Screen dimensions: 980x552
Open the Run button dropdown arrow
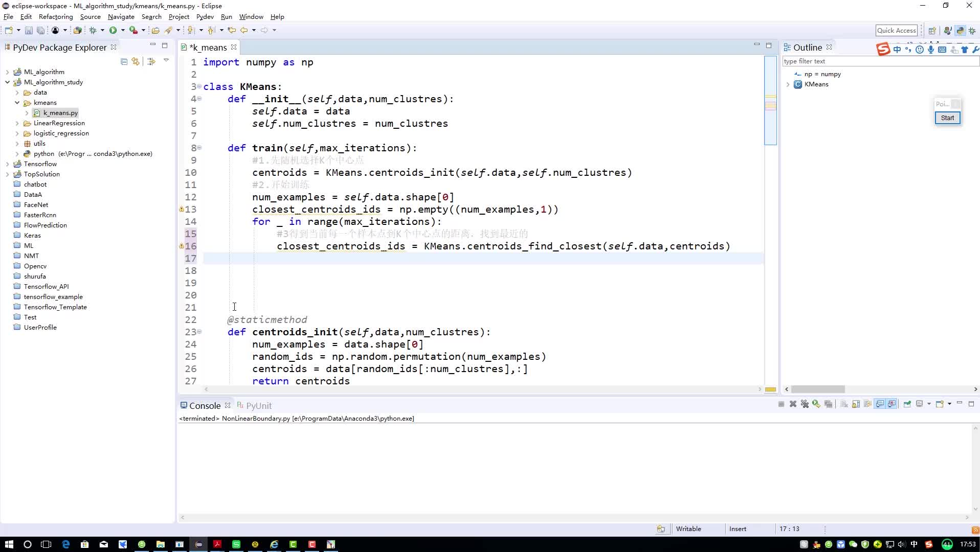coord(123,30)
